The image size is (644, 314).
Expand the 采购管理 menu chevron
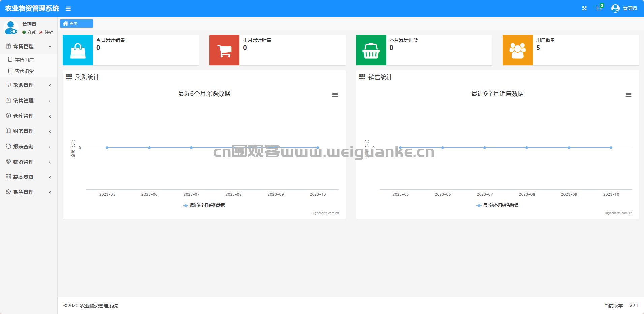[x=50, y=86]
